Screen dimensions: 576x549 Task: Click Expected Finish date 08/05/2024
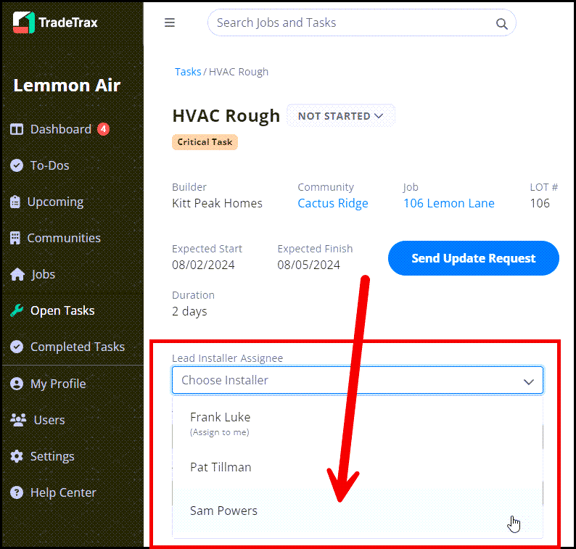pos(309,265)
